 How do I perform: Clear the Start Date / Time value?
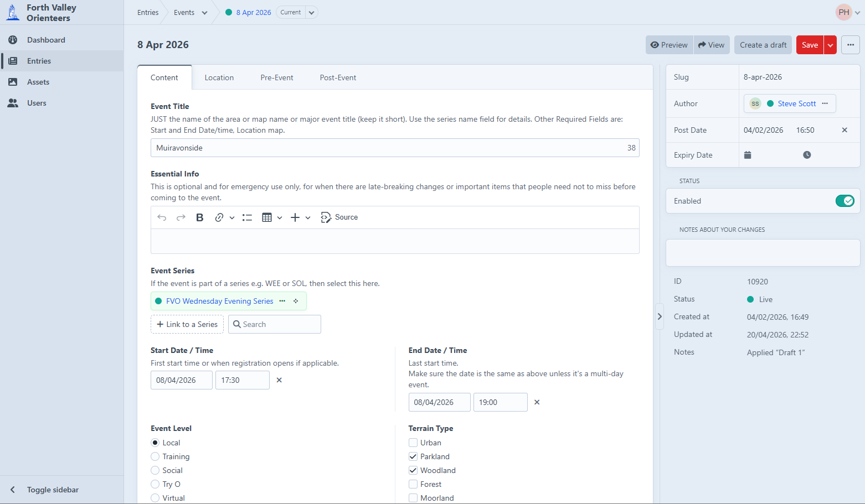point(279,380)
